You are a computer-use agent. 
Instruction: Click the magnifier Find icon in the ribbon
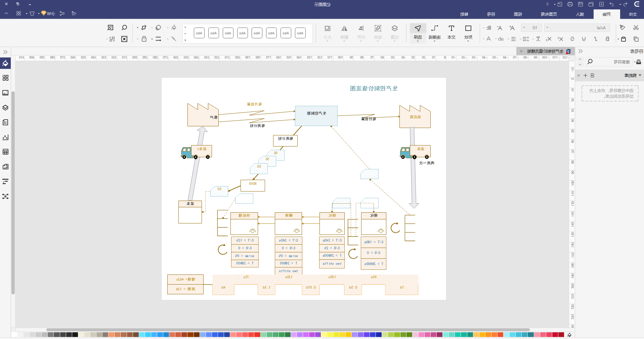coord(124,28)
